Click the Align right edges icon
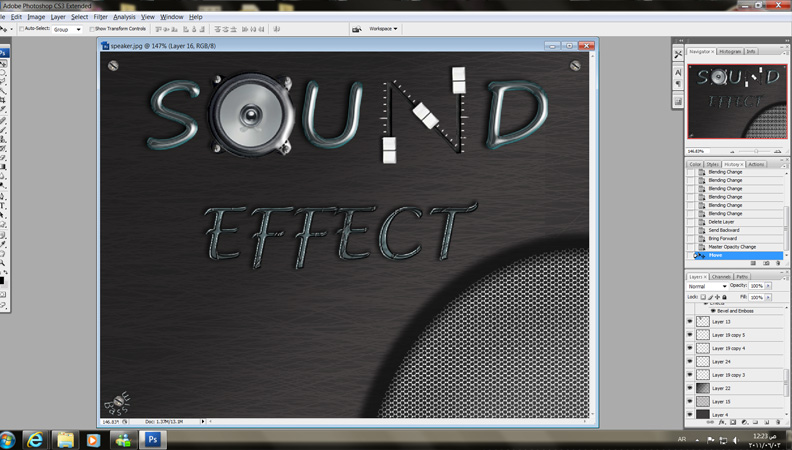The height and width of the screenshot is (450, 792). [x=202, y=29]
